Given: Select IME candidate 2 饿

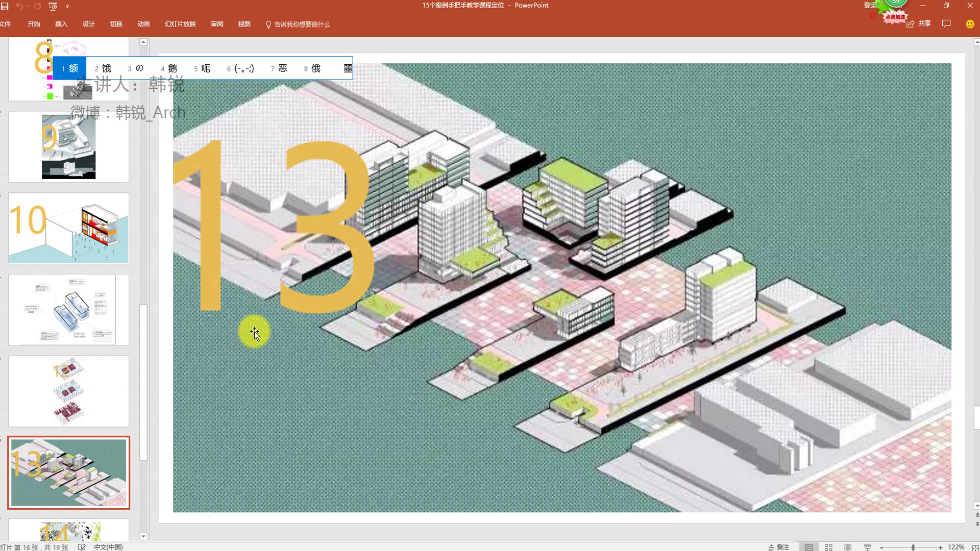Looking at the screenshot, I should tap(103, 68).
